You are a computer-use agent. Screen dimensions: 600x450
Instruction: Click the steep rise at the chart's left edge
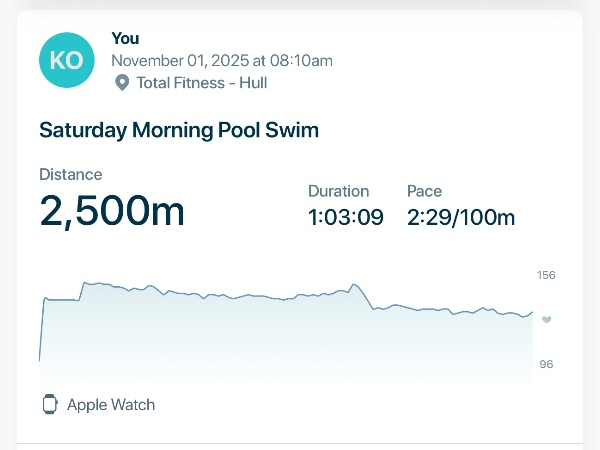click(41, 328)
